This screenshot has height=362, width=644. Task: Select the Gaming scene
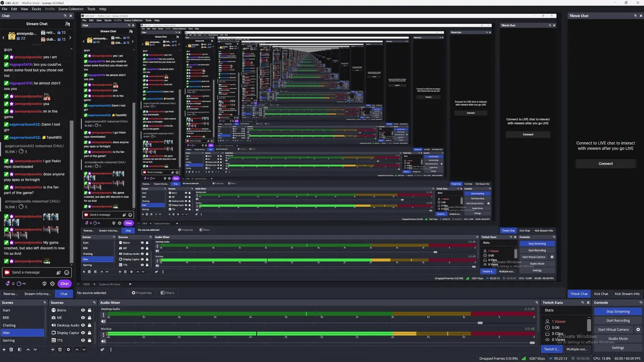tap(22, 340)
